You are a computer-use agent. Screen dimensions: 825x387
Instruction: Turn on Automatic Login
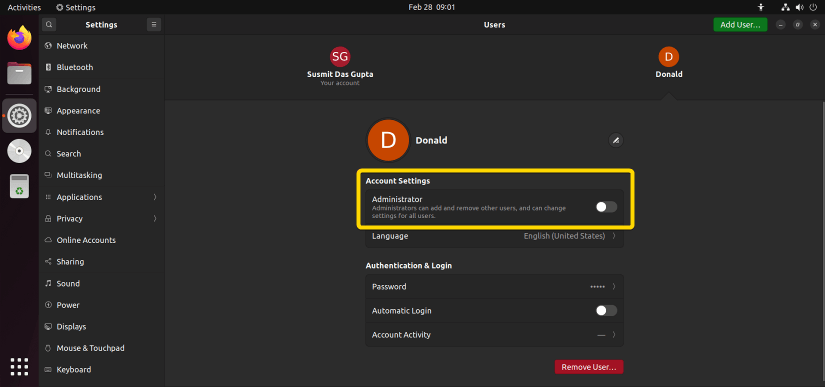click(x=606, y=311)
